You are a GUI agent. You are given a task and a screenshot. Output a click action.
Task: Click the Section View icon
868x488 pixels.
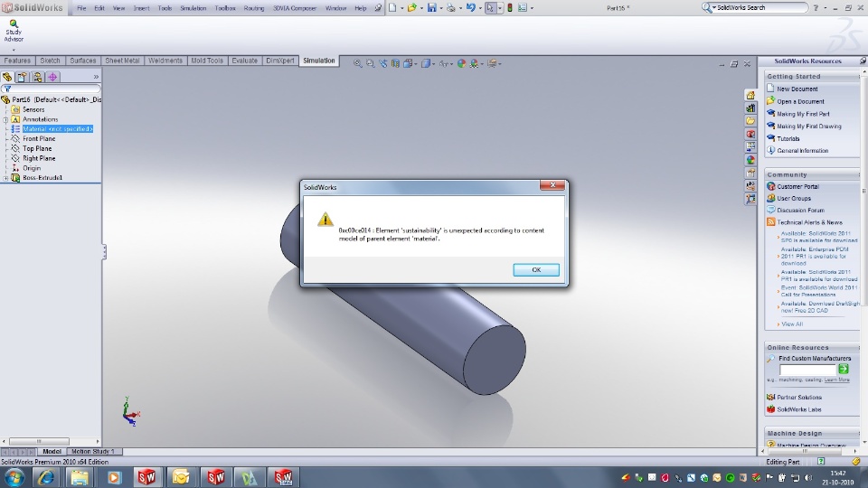pos(395,63)
